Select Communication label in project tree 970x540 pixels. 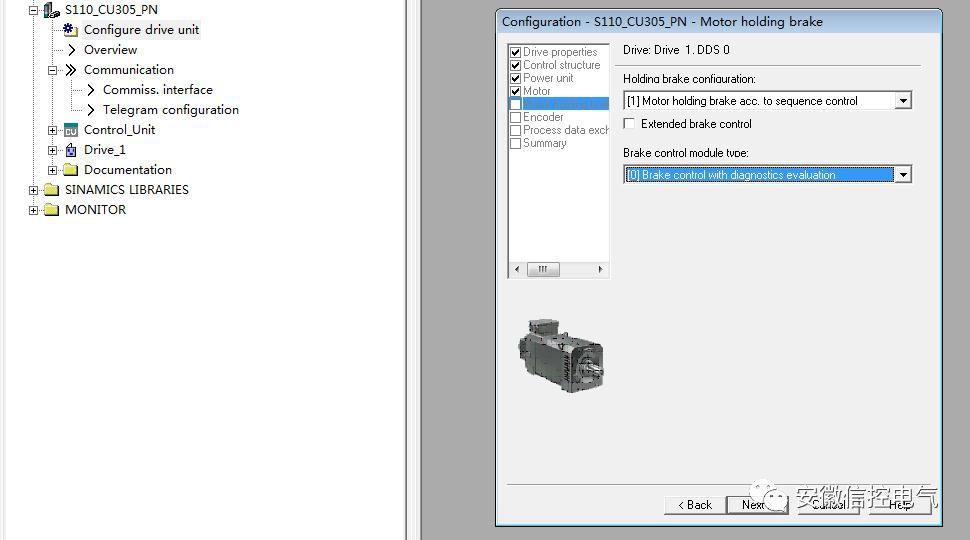129,70
